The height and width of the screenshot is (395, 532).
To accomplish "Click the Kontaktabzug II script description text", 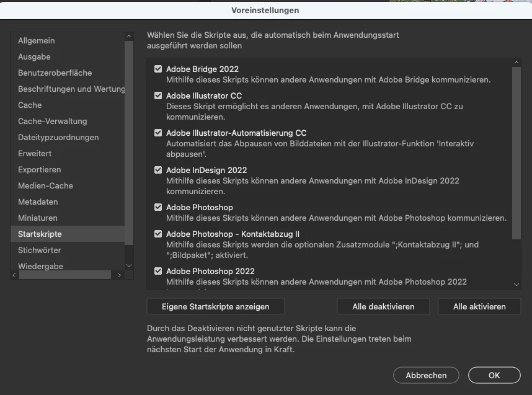I will (322, 250).
